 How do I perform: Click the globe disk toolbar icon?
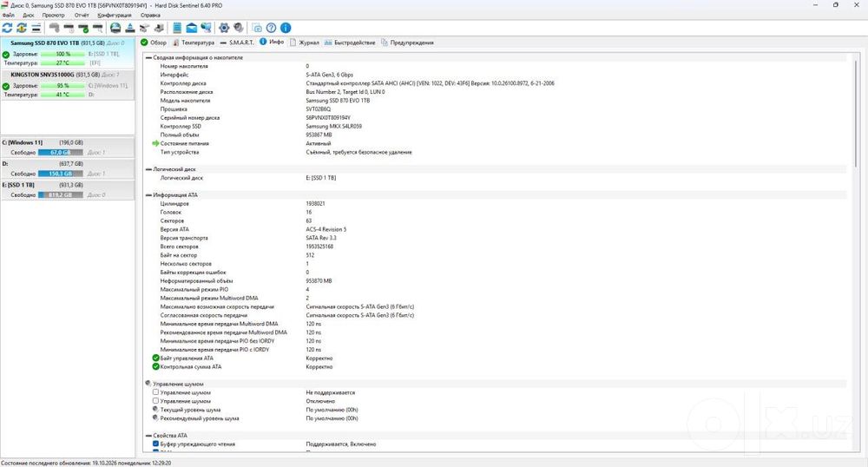(115, 28)
